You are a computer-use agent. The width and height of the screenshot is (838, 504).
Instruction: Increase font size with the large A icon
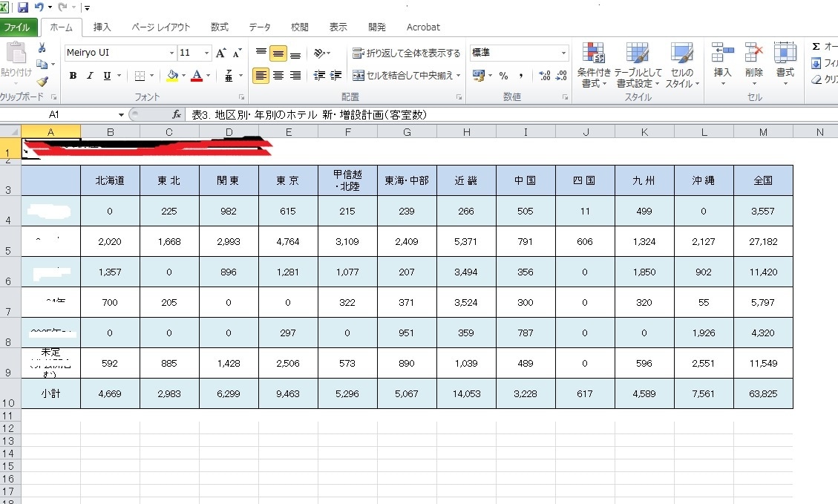coord(220,53)
